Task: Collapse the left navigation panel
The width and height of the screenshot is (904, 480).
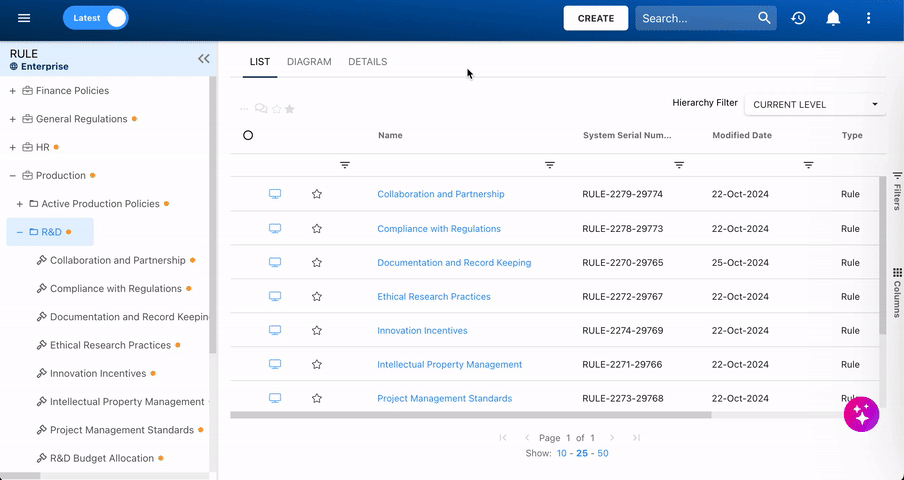Action: pos(204,59)
